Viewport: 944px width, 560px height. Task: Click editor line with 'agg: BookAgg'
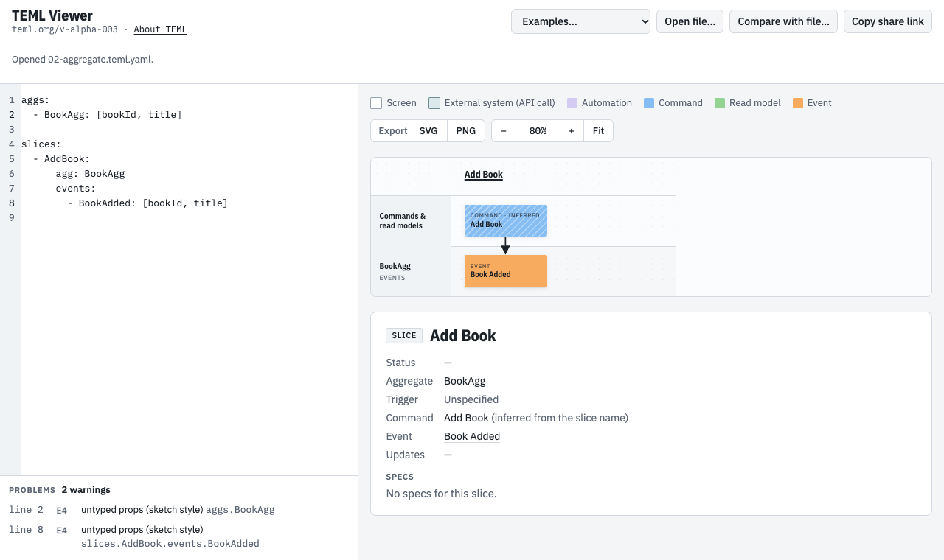click(190, 174)
